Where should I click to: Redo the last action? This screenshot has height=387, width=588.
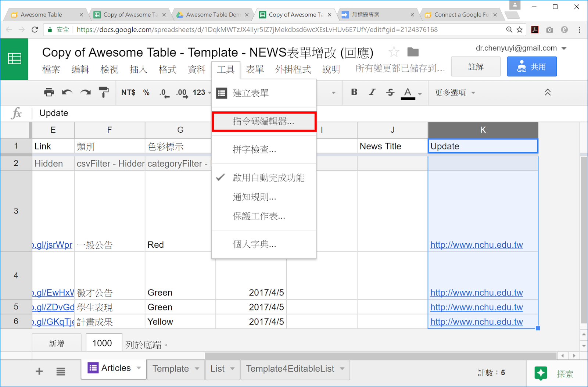click(x=86, y=92)
